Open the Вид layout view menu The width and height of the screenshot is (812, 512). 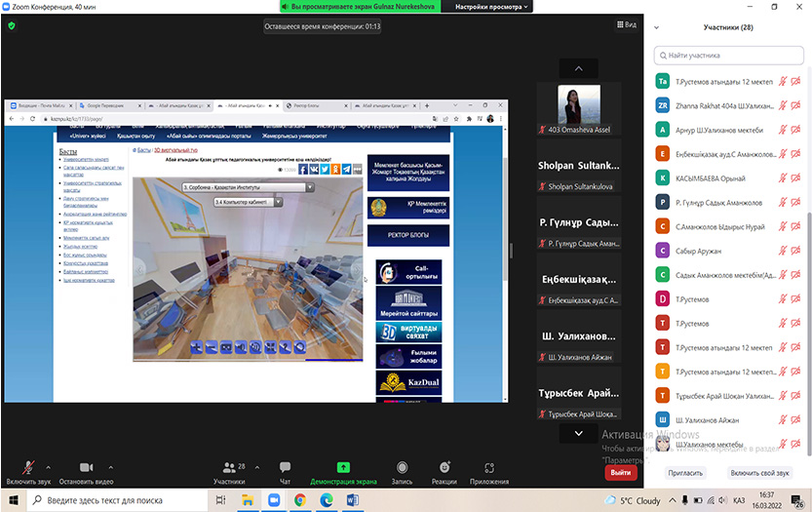(x=627, y=25)
